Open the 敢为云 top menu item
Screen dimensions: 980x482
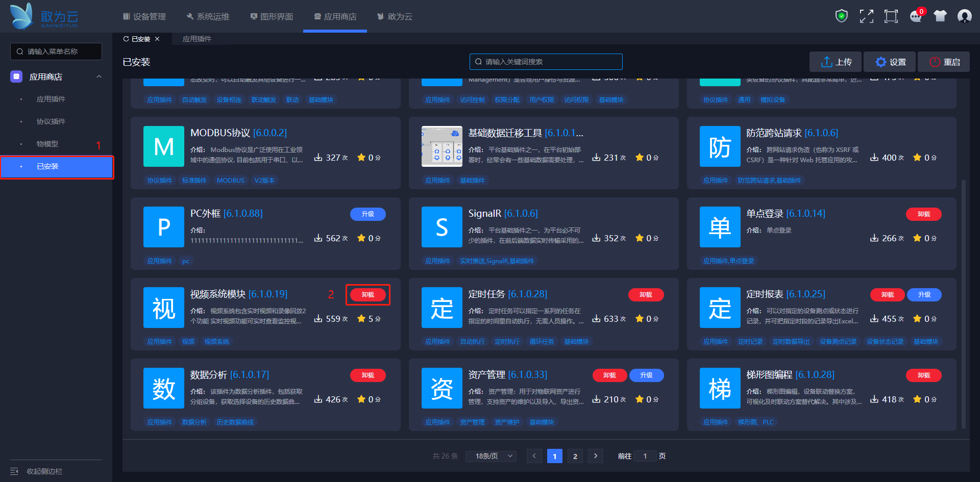click(x=395, y=16)
